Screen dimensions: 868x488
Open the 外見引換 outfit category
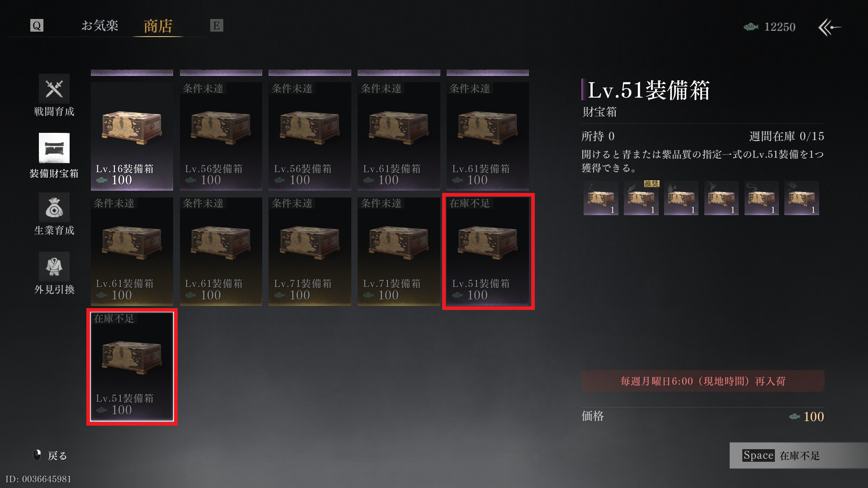[54, 267]
